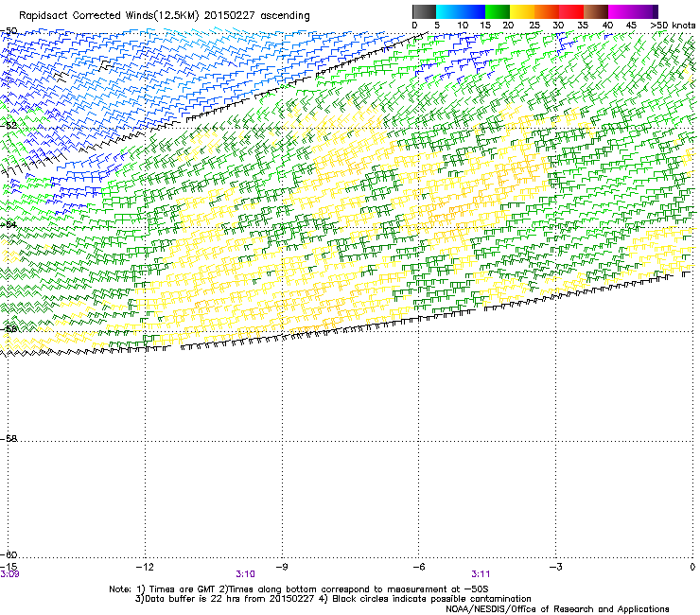Click the title 'Rapidscat Corrected Winds(12.5KM)'
This screenshot has width=700, height=615.
pos(109,16)
